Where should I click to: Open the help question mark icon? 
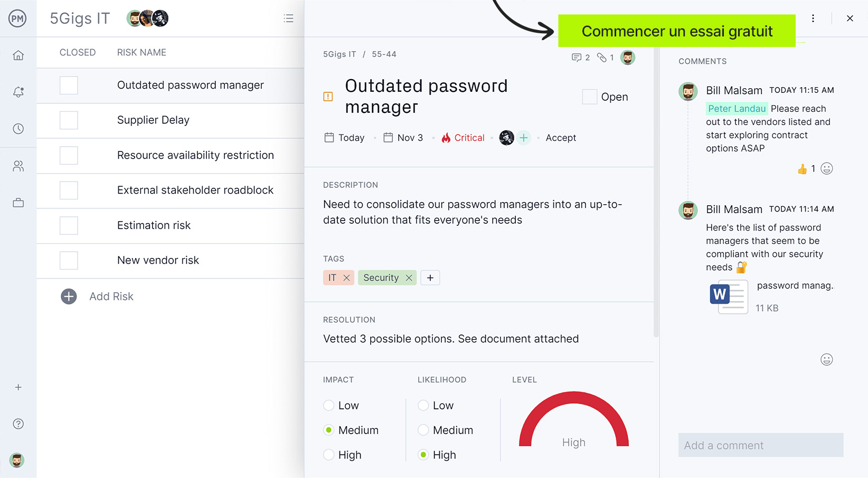(x=18, y=424)
